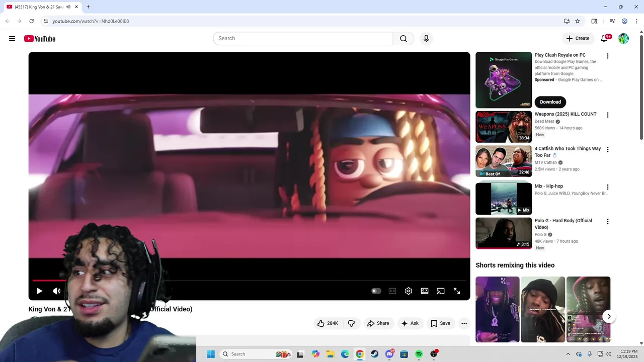The image size is (644, 362).
Task: Open the YouTube account avatar menu
Action: (623, 39)
